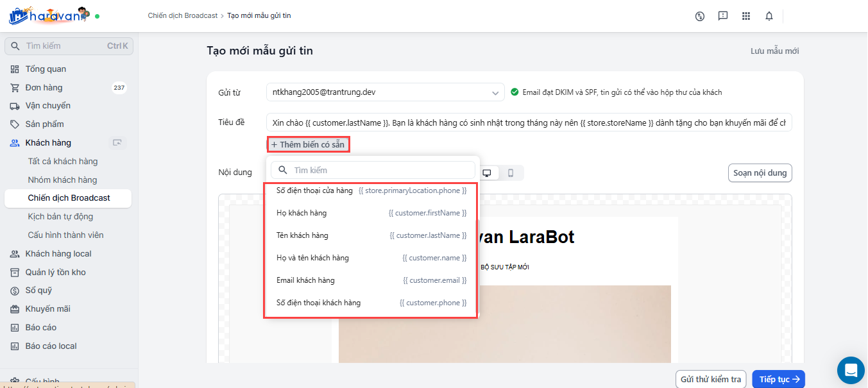Insert Họ và tên khách hàng variable
Screen dimensions: 868x388
(371, 258)
